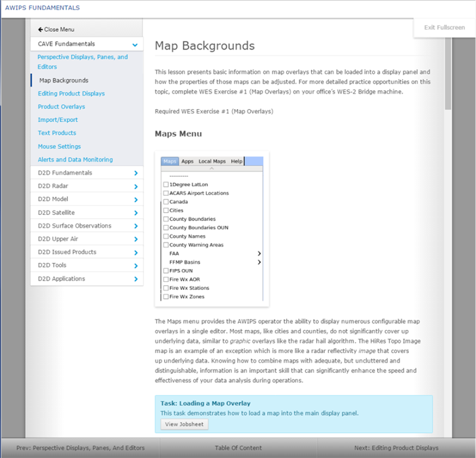This screenshot has width=476, height=458.
Task: Open Product Overlays lesson link
Action: point(61,107)
